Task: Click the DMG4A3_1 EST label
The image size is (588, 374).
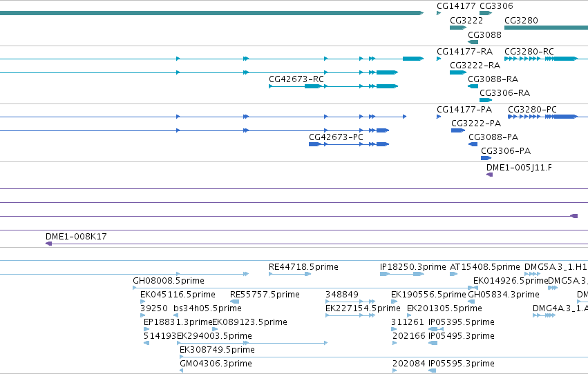Action: 560,309
